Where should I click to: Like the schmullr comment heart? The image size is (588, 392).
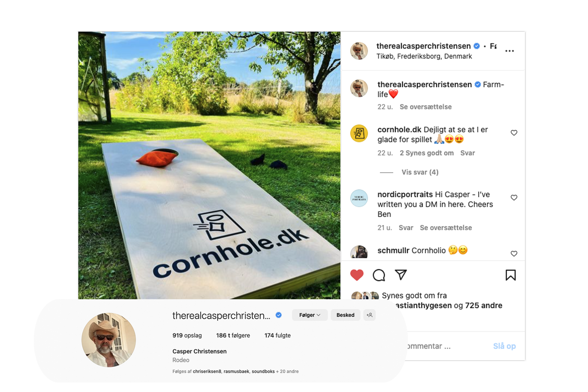[x=514, y=254]
